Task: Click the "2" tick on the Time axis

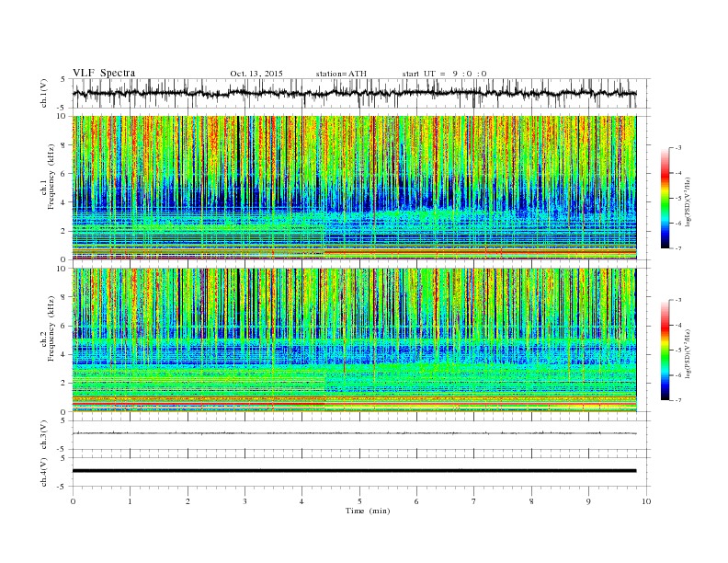Action: pos(188,501)
